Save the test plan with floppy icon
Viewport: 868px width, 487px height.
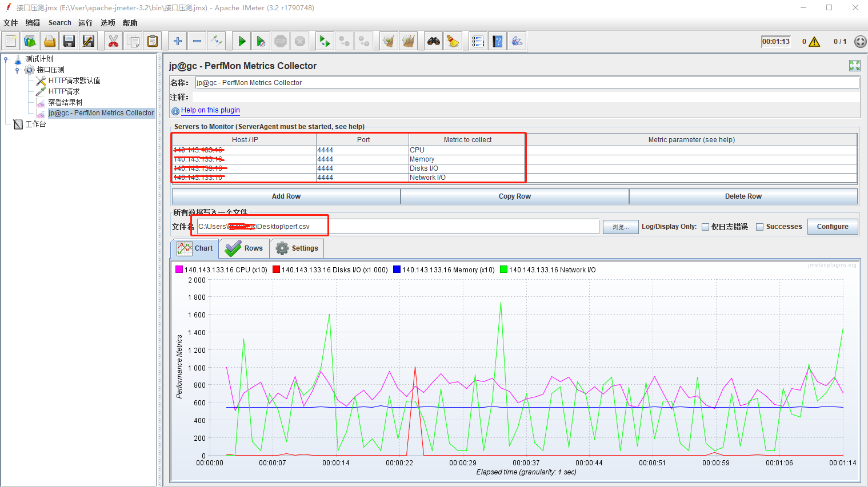pos(69,41)
